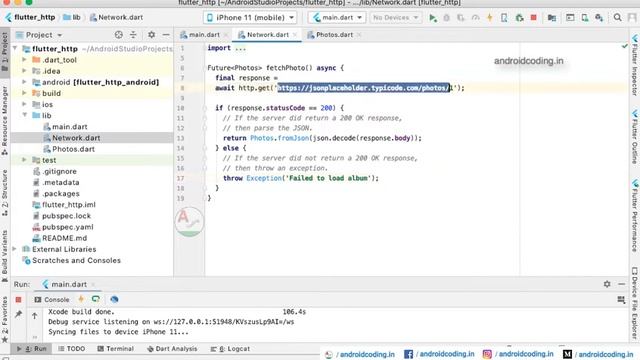Close the Network.dart editor tab

click(295, 35)
